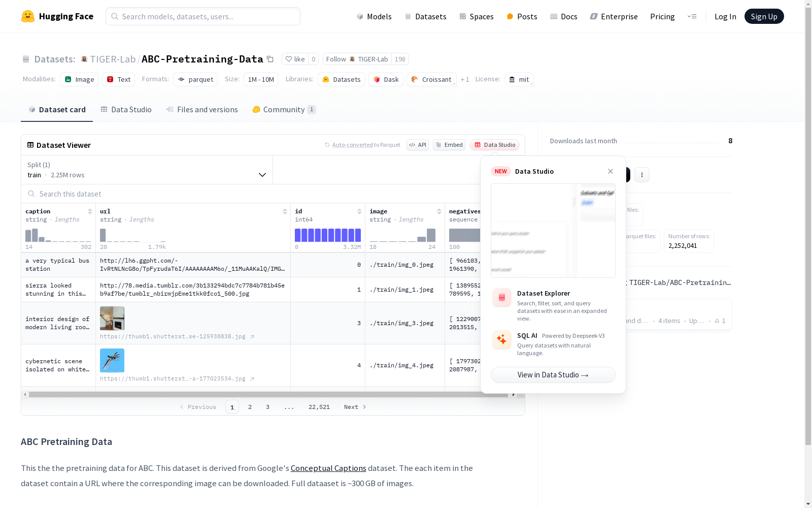
Task: Open the interior design row image thumbnail
Action: pos(112,319)
